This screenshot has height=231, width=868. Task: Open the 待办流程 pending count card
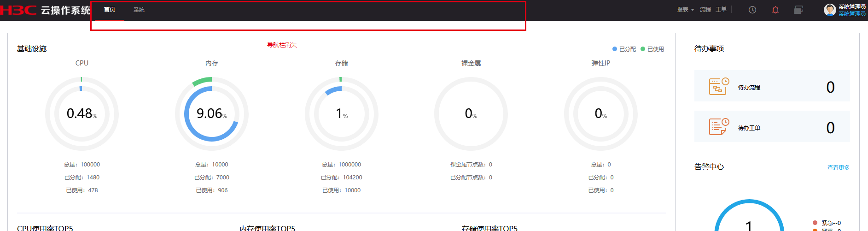pyautogui.click(x=772, y=86)
